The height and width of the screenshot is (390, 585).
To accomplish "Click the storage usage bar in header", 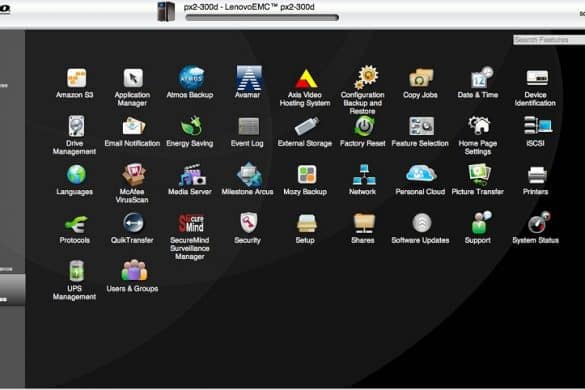I will coord(262,18).
